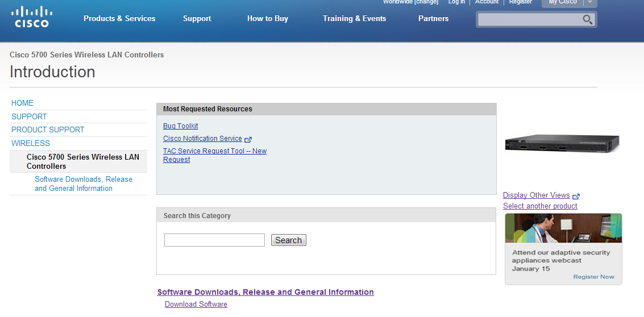The height and width of the screenshot is (317, 644).
Task: Click the security webcast banner image
Action: [563, 228]
